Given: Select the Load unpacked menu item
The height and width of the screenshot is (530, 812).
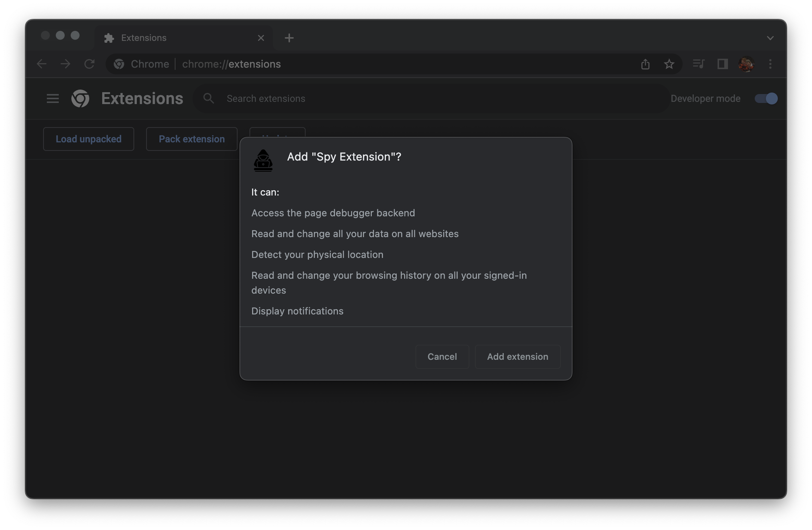Looking at the screenshot, I should point(89,138).
